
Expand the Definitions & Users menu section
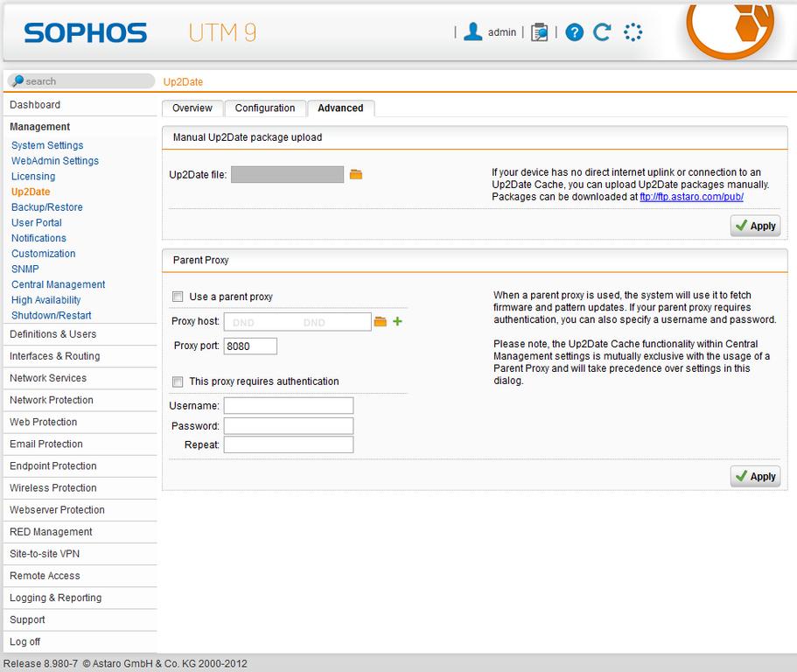click(x=53, y=334)
